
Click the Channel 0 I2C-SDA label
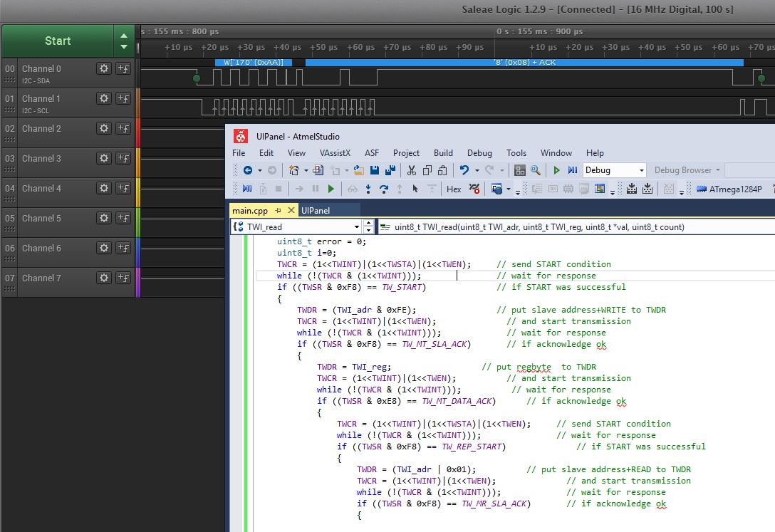[x=36, y=81]
